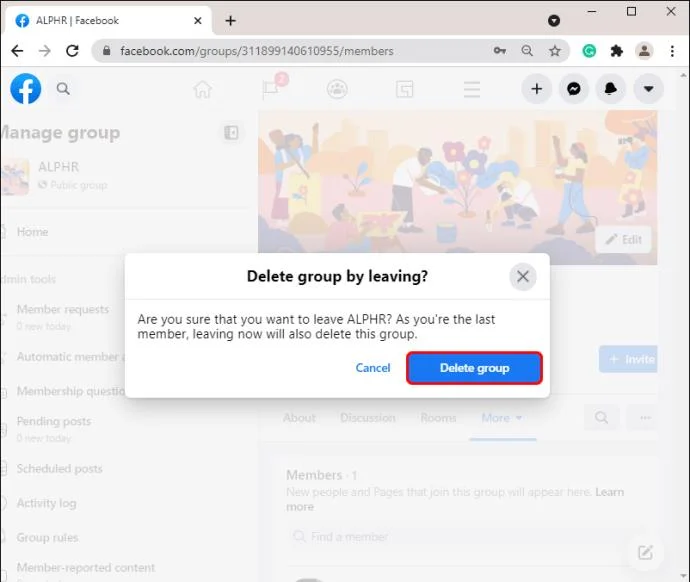Open the Grammarly extension icon
The image size is (690, 582).
(x=589, y=51)
